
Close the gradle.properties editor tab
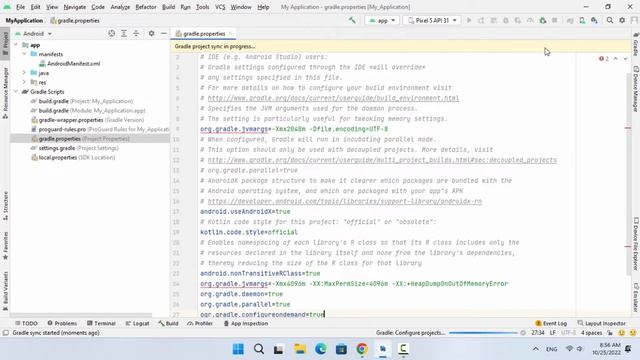click(231, 33)
